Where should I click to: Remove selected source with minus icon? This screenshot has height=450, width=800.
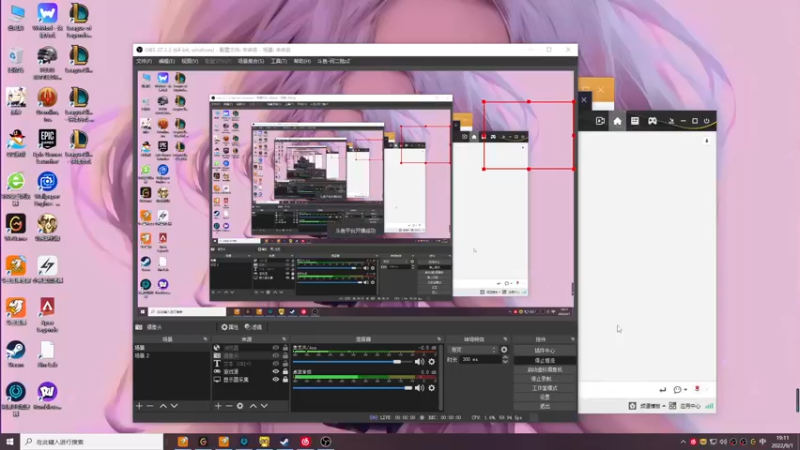click(229, 406)
